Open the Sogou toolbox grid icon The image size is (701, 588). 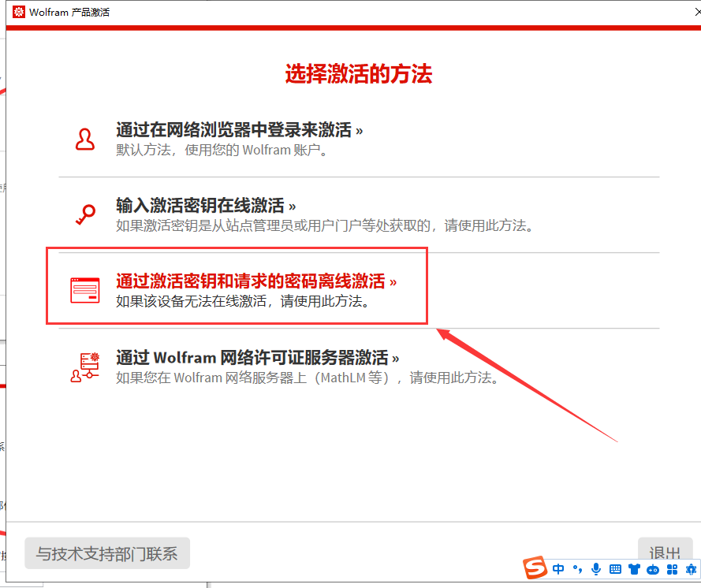point(672,569)
